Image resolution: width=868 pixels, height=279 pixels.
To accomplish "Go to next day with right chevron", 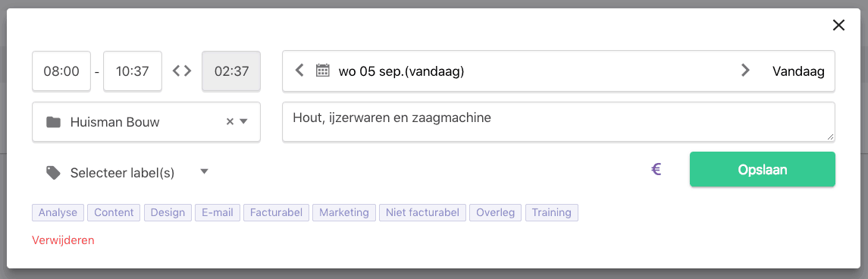I will pos(745,71).
